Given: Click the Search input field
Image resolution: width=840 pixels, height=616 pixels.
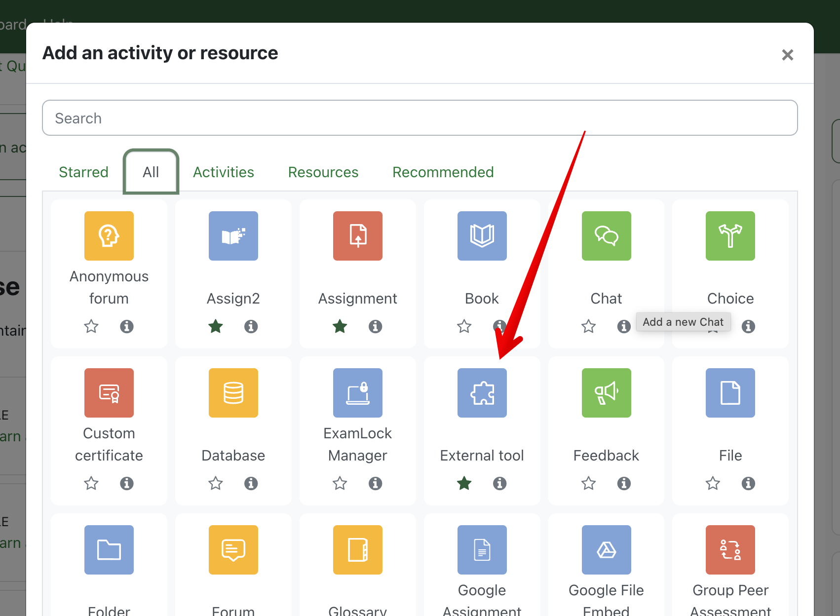Looking at the screenshot, I should tap(420, 118).
